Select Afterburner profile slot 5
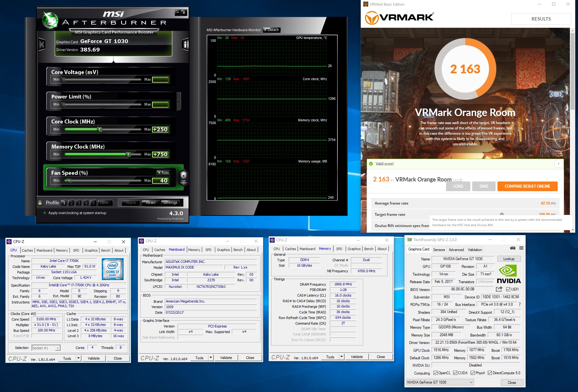 [93, 203]
